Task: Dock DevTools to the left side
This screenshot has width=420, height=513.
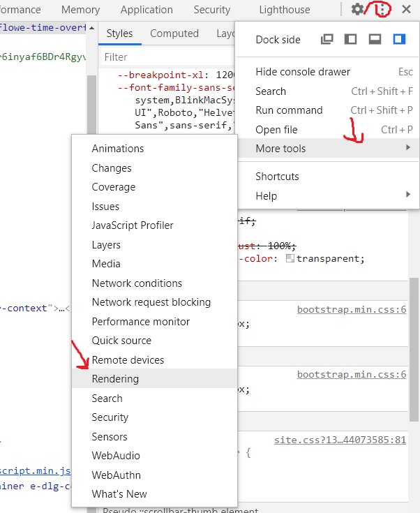Action: tap(351, 40)
